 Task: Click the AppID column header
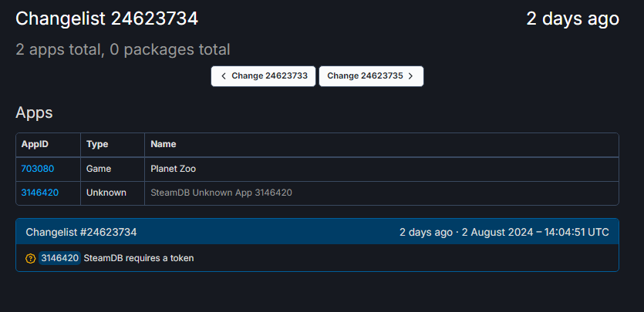49,145
